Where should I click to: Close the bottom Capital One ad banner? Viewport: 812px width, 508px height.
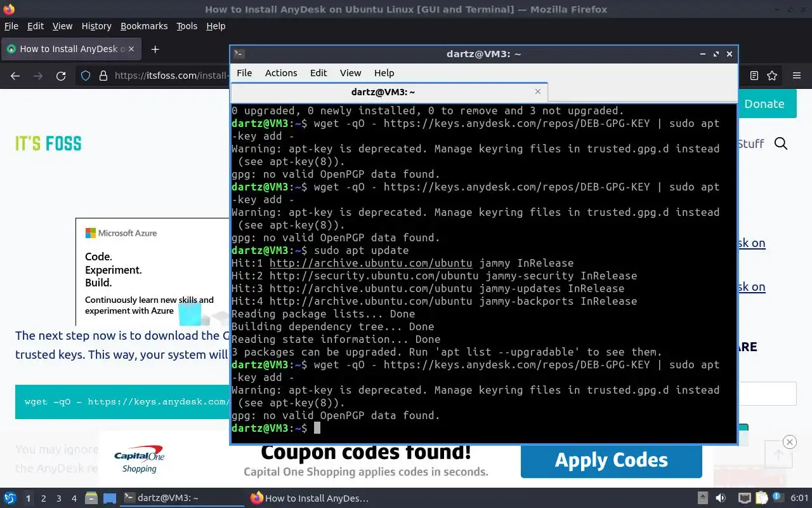pyautogui.click(x=789, y=442)
